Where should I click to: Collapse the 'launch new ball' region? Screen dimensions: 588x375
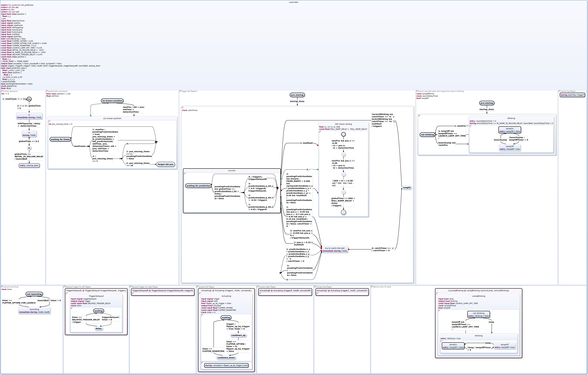417,91
